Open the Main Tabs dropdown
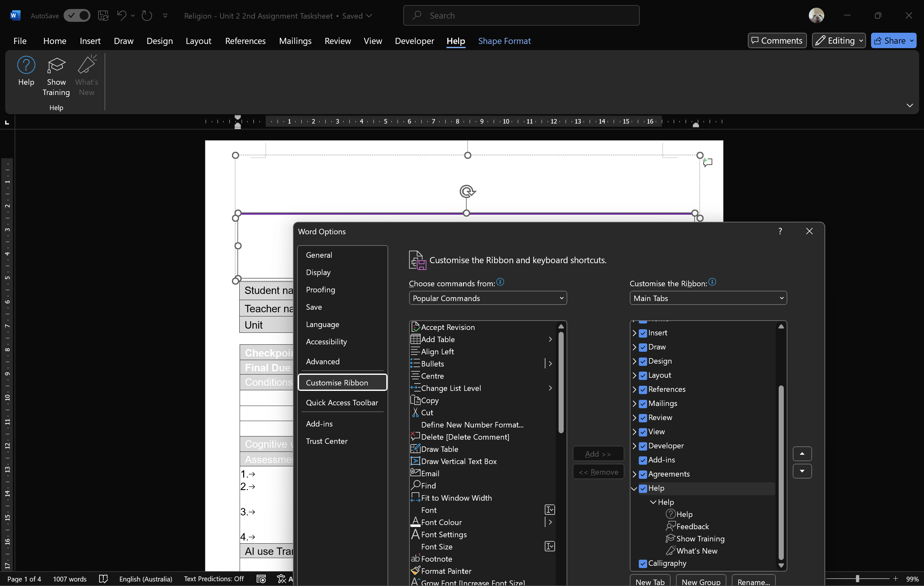This screenshot has height=586, width=924. 708,298
